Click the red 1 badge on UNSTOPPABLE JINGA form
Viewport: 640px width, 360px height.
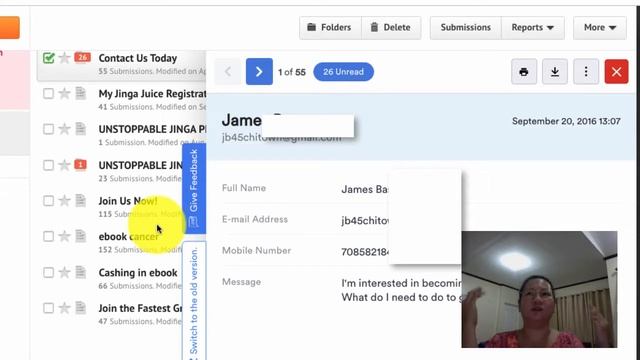[x=80, y=165]
